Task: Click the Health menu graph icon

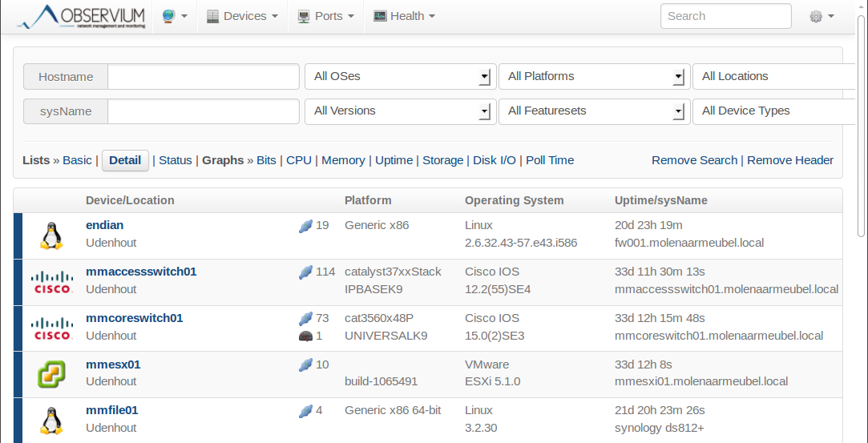Action: (380, 16)
